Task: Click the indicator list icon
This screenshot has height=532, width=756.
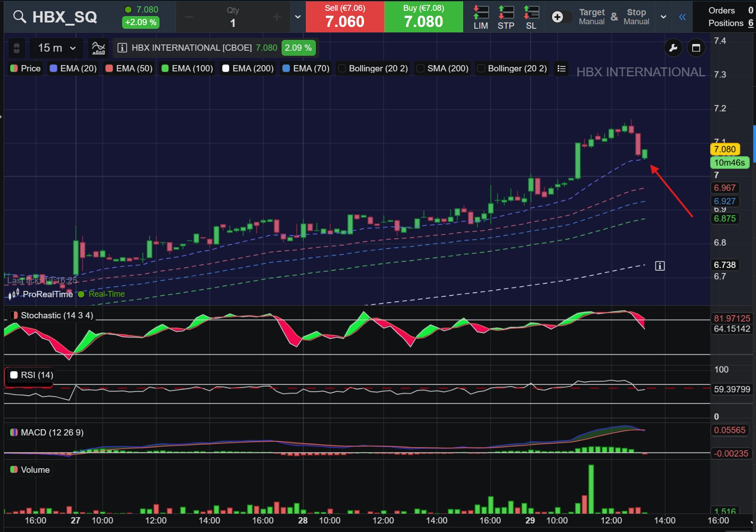Action: [x=561, y=68]
